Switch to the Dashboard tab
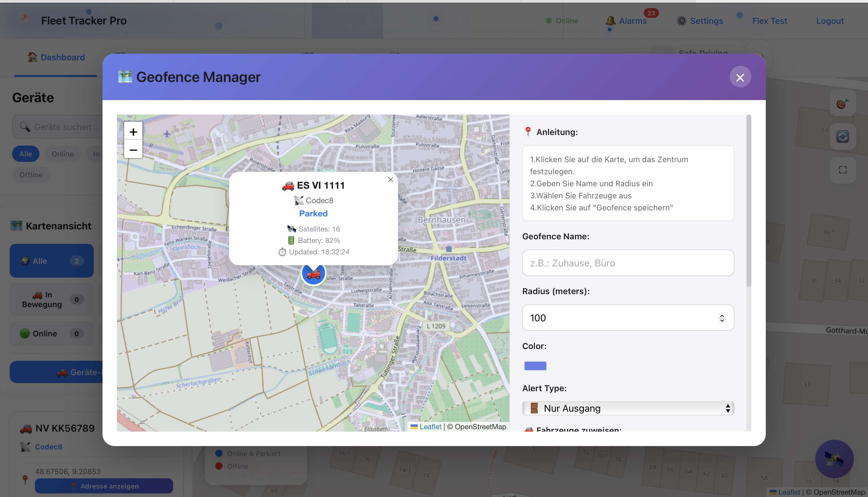The image size is (868, 497). (x=56, y=57)
